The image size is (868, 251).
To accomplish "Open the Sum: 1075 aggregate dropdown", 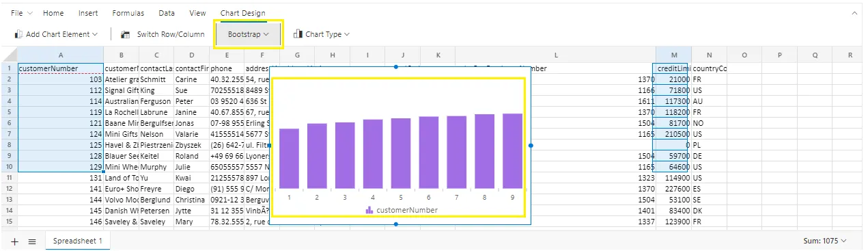I will point(826,241).
